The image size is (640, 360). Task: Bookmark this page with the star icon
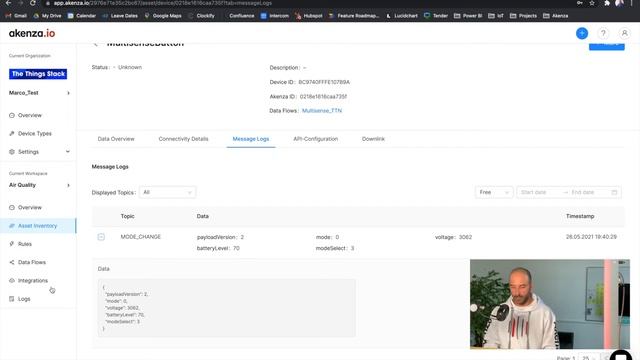(592, 3)
